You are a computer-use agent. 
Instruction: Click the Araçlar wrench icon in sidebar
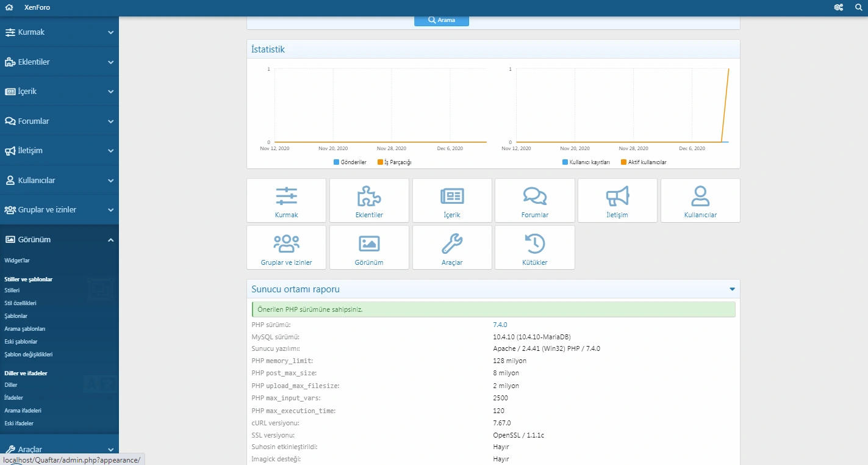[x=10, y=450]
